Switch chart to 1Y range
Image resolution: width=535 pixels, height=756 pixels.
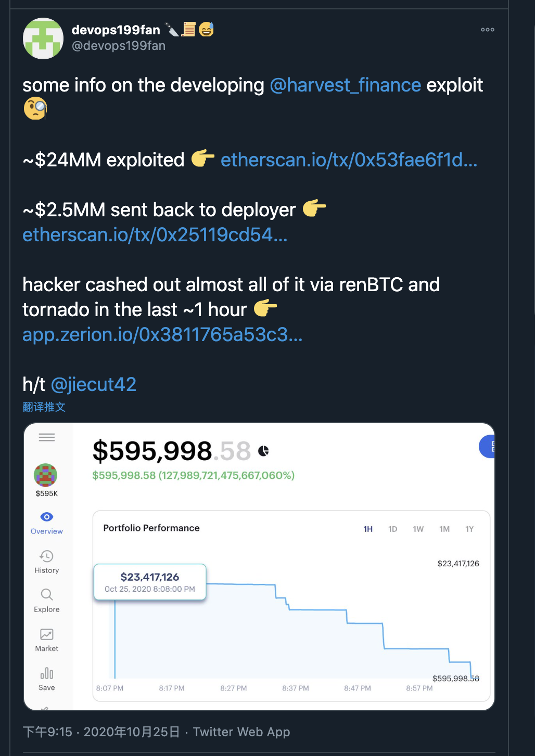click(469, 529)
